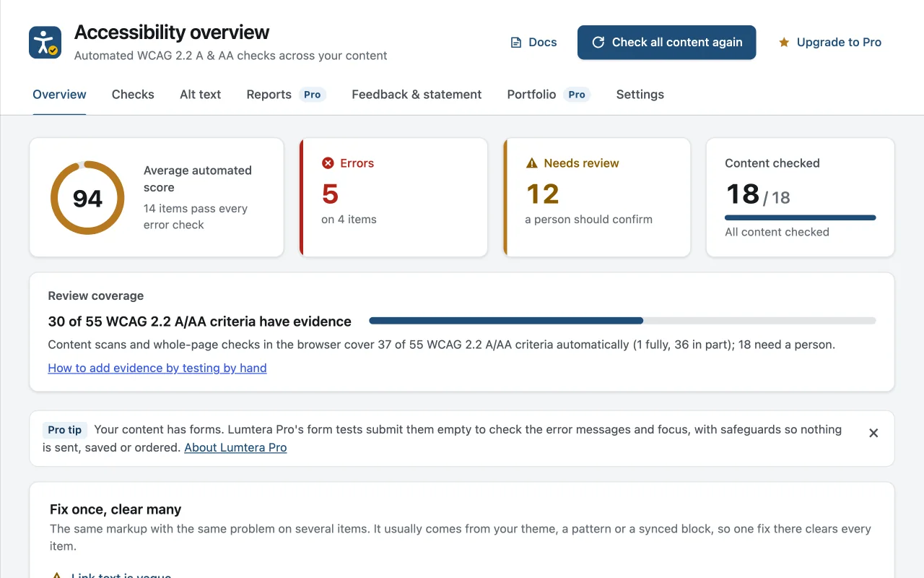Open How to add evidence by testing by hand

157,368
